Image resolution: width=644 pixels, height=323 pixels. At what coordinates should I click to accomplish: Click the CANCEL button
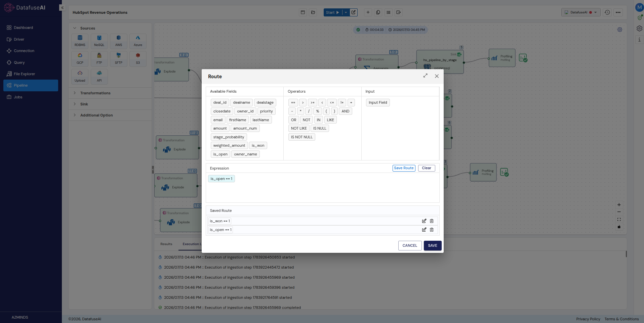coord(410,245)
